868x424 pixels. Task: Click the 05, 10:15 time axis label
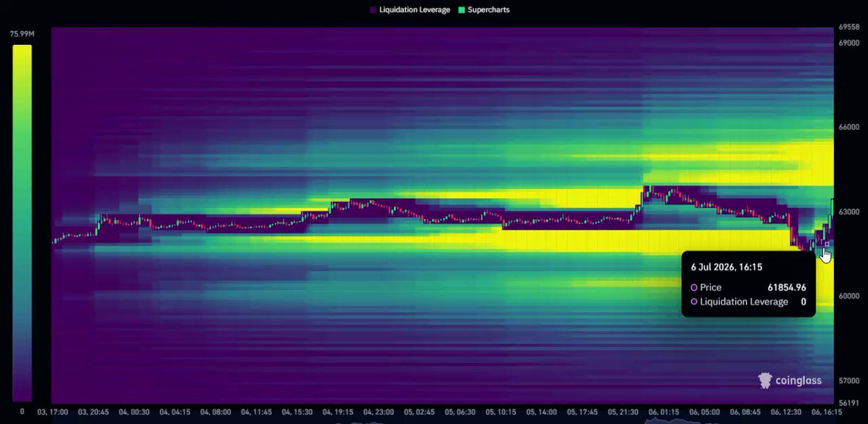[x=502, y=412]
